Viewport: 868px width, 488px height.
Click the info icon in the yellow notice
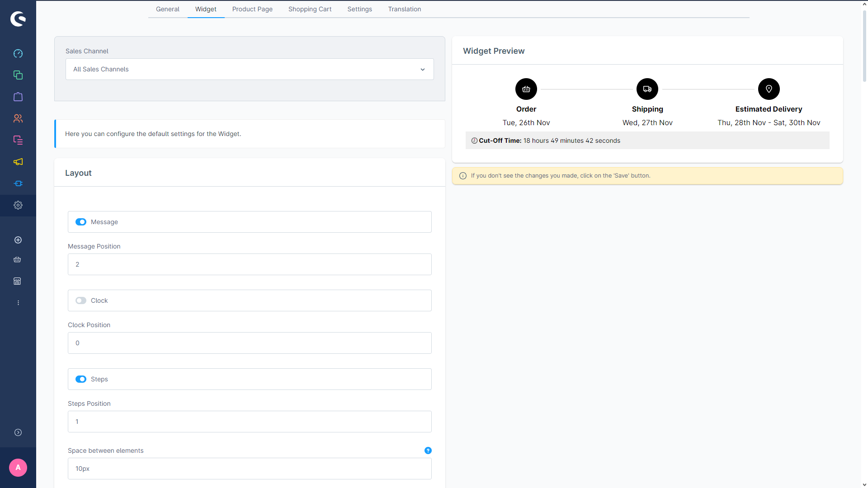pyautogui.click(x=463, y=176)
